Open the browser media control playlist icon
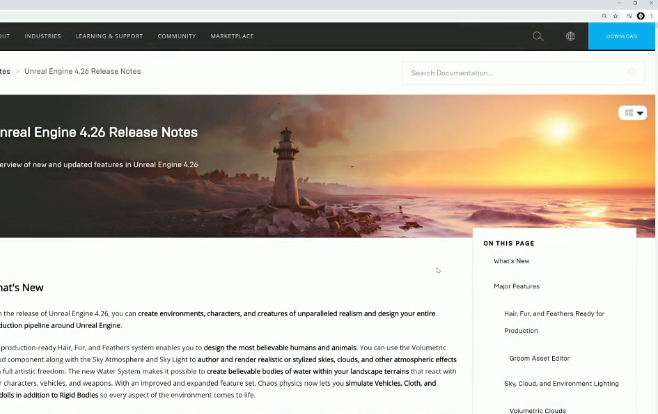 point(629,16)
